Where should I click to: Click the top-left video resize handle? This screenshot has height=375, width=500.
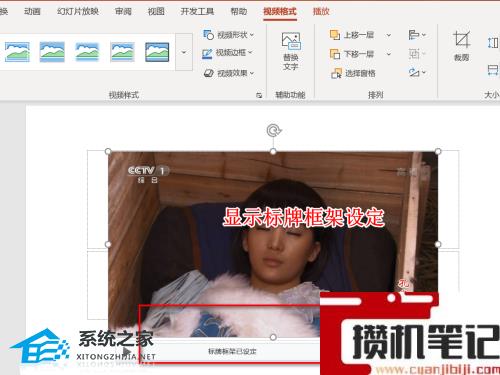108,151
